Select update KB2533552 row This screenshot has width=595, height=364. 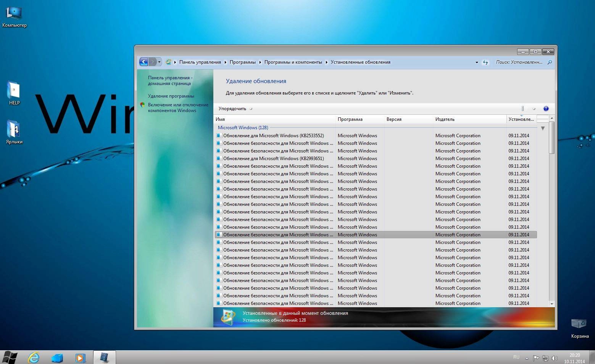point(376,136)
